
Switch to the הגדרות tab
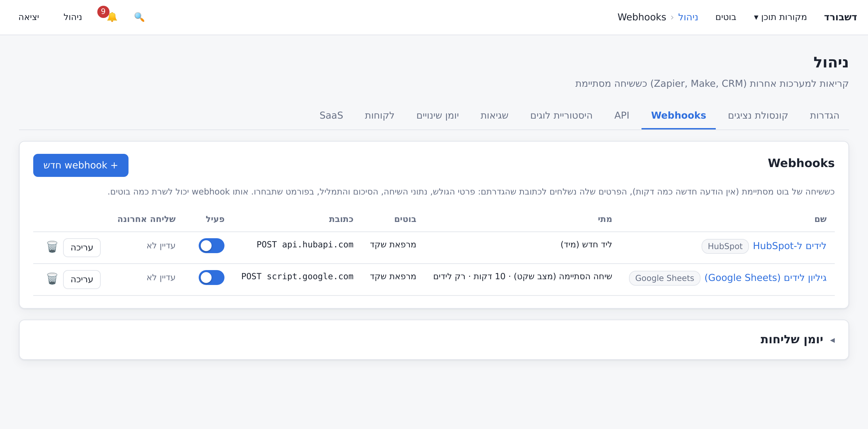(x=825, y=116)
